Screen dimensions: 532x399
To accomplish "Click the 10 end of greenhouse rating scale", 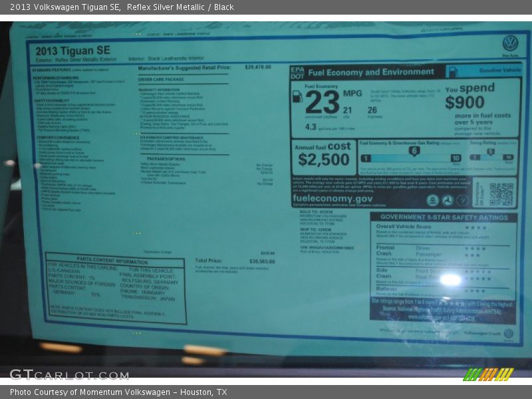I will (x=456, y=158).
